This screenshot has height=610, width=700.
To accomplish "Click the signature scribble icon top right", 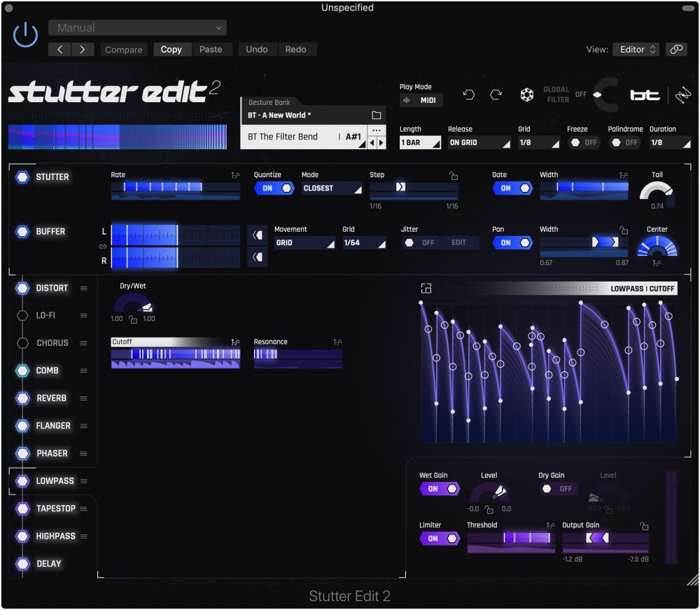I will 678,95.
